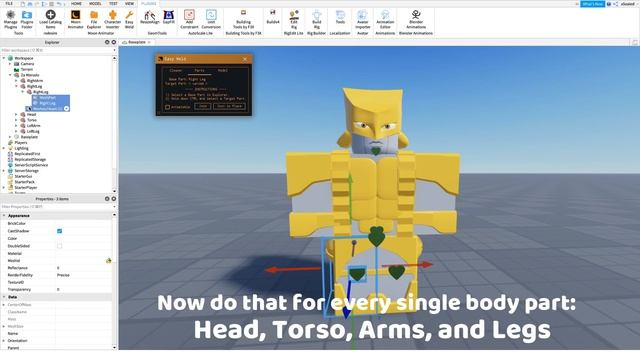Click the Explorer panel close icon
The width and height of the screenshot is (640, 360).
click(114, 42)
